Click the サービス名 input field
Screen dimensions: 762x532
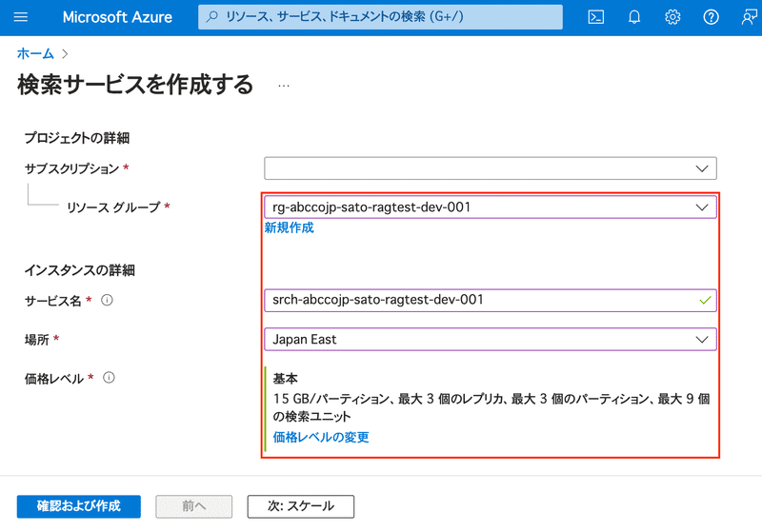[491, 300]
